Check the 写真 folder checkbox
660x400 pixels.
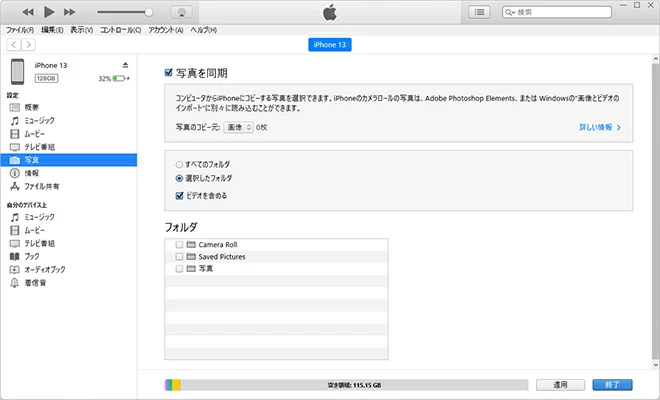point(179,269)
